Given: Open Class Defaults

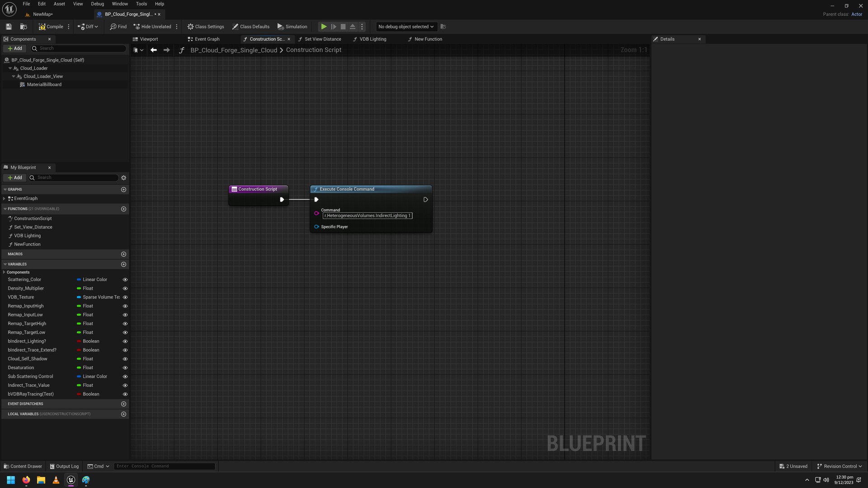Looking at the screenshot, I should coord(251,27).
